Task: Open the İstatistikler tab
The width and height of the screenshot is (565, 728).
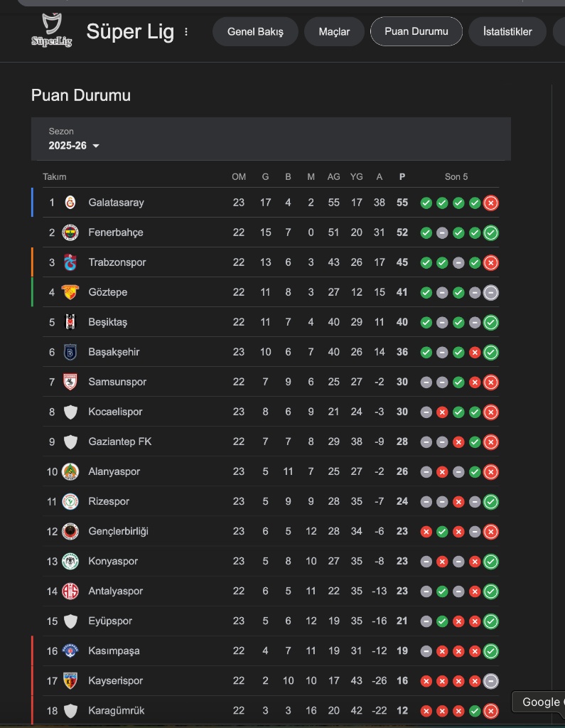Action: 507,31
